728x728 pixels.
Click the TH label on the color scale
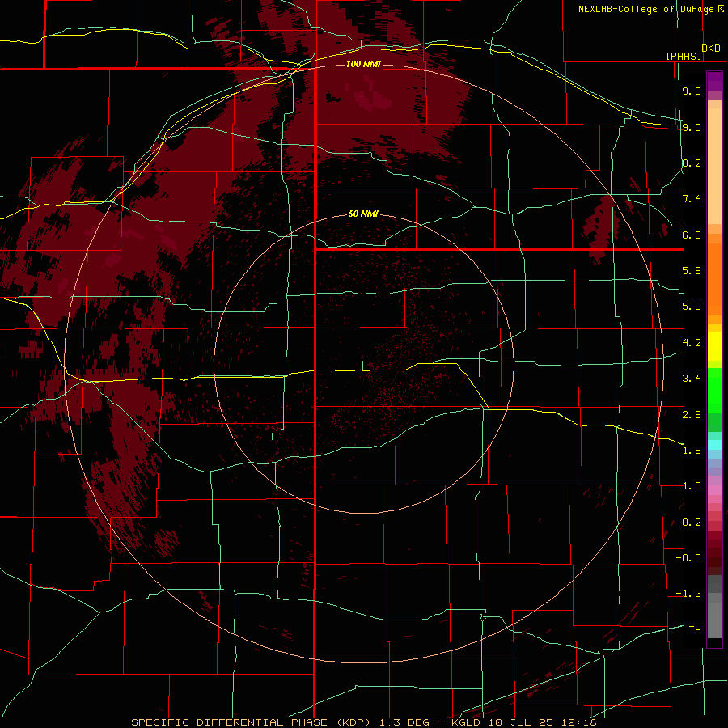pos(695,630)
